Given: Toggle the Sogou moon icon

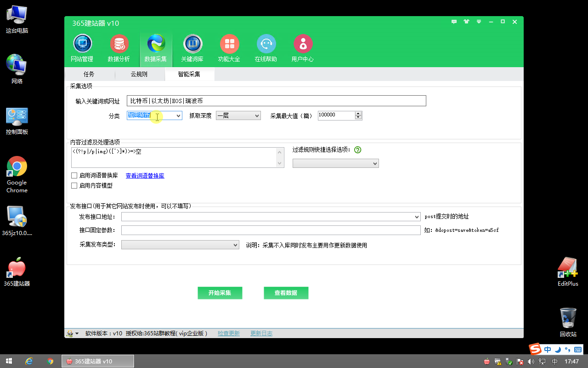Looking at the screenshot, I should (x=558, y=349).
